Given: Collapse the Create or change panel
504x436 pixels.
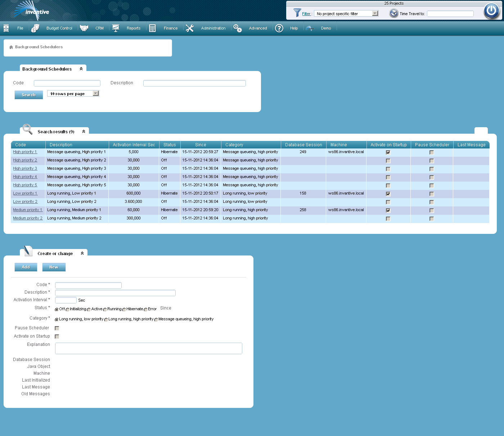Looking at the screenshot, I should [82, 253].
